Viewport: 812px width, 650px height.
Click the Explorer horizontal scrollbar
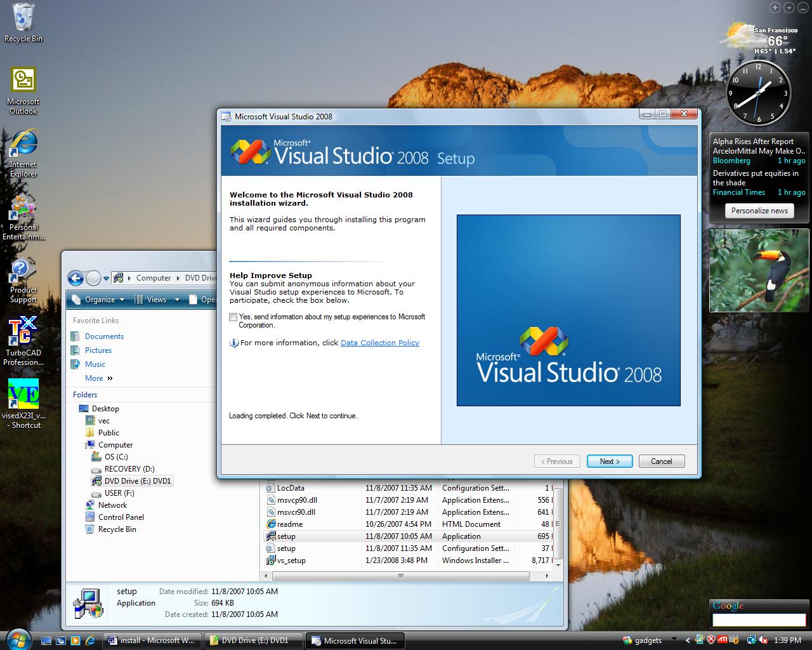(400, 576)
